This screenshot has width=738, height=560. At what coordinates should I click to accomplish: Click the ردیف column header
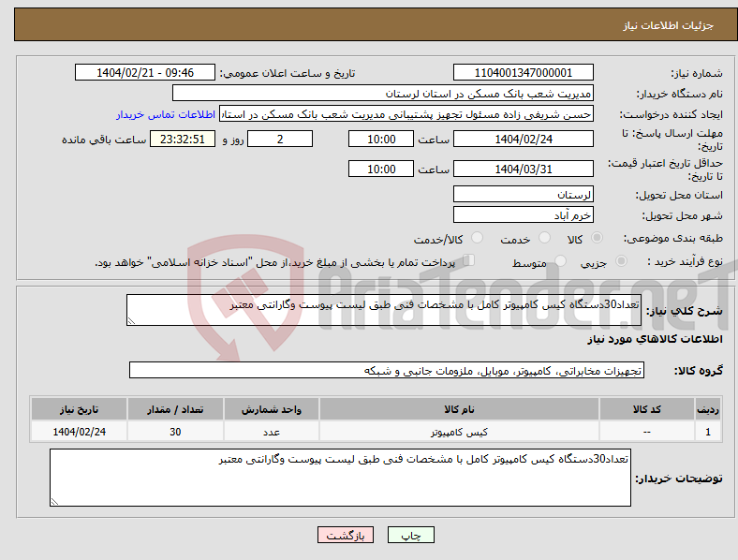[708, 409]
